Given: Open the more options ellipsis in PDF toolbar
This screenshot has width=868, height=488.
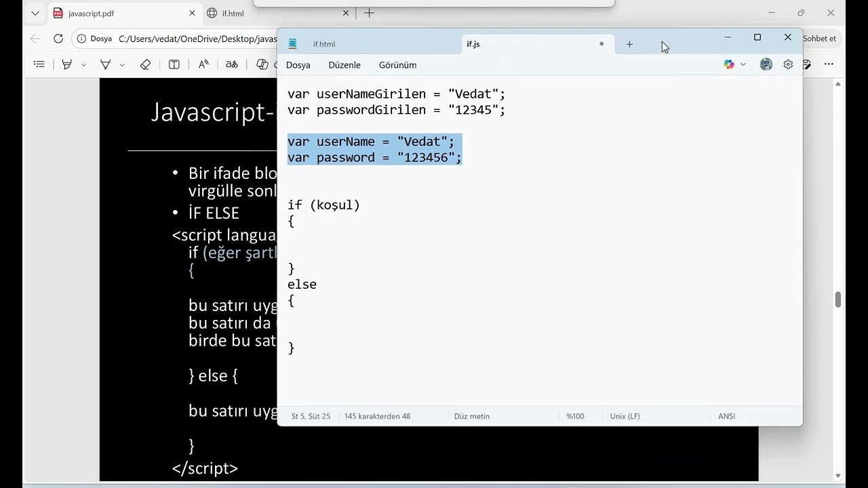Looking at the screenshot, I should (x=829, y=64).
